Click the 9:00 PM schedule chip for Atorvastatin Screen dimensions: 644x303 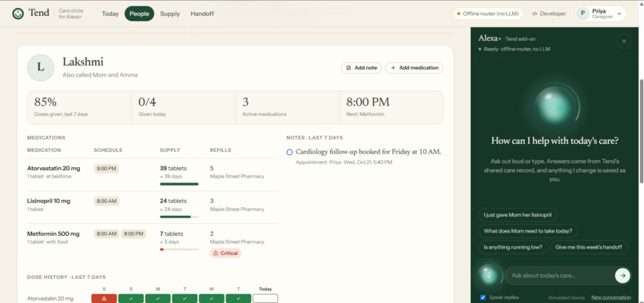coord(106,168)
